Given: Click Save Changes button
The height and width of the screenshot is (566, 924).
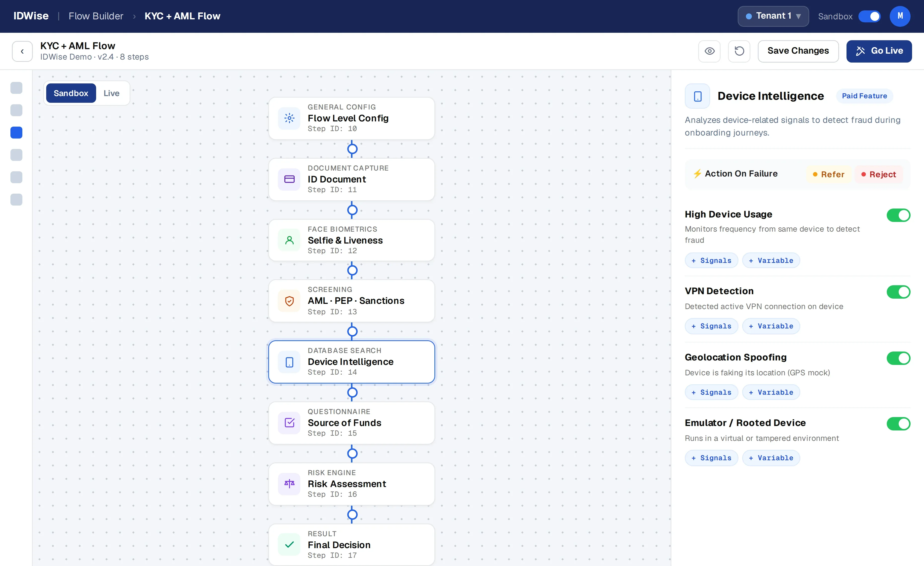Looking at the screenshot, I should 798,51.
